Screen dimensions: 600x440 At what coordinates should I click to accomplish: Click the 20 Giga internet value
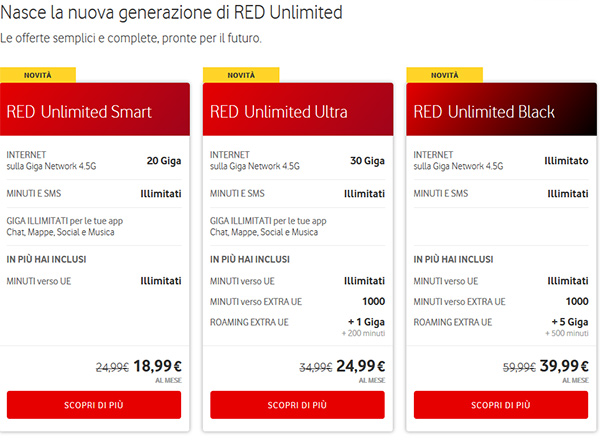pos(164,161)
